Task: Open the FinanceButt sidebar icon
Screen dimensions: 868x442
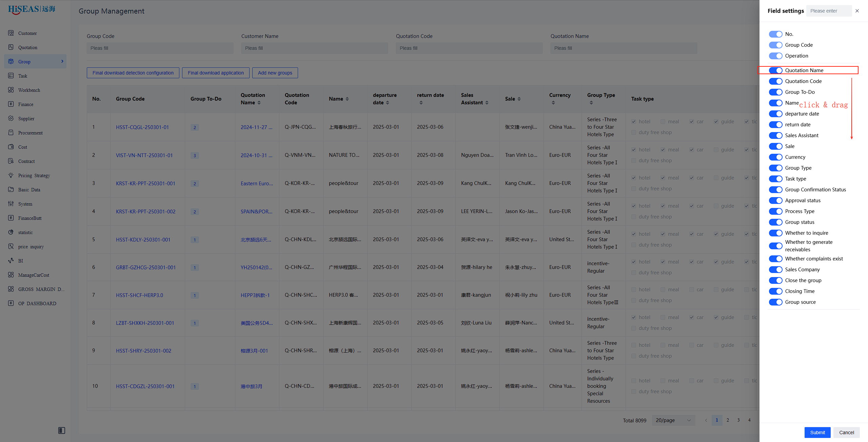Action: click(x=11, y=218)
